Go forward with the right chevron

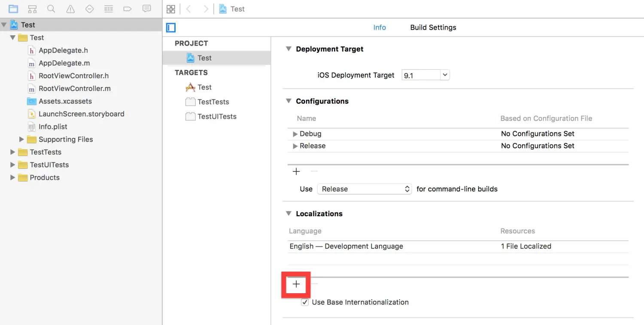[206, 9]
